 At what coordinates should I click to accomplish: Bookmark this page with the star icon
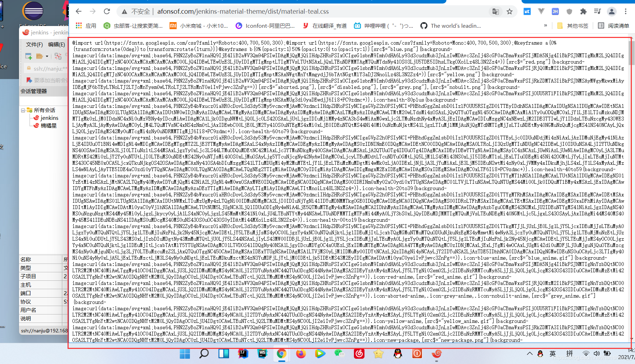click(x=509, y=12)
